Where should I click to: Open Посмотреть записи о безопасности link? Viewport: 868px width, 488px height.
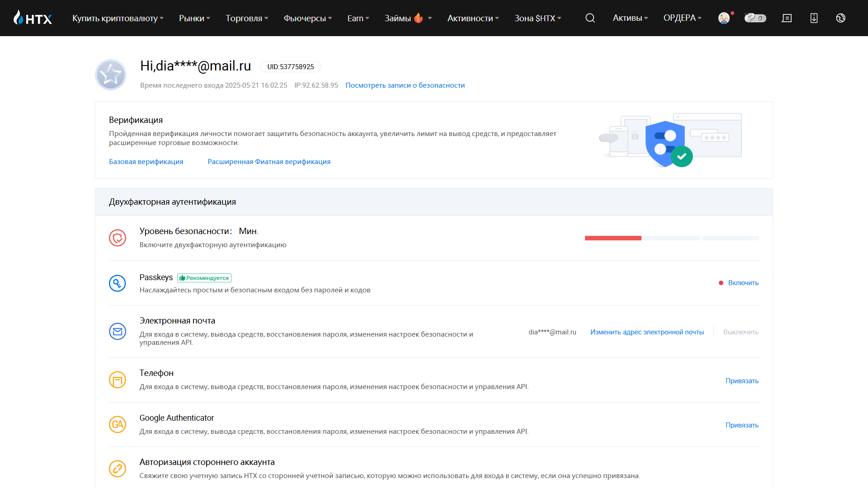(405, 85)
